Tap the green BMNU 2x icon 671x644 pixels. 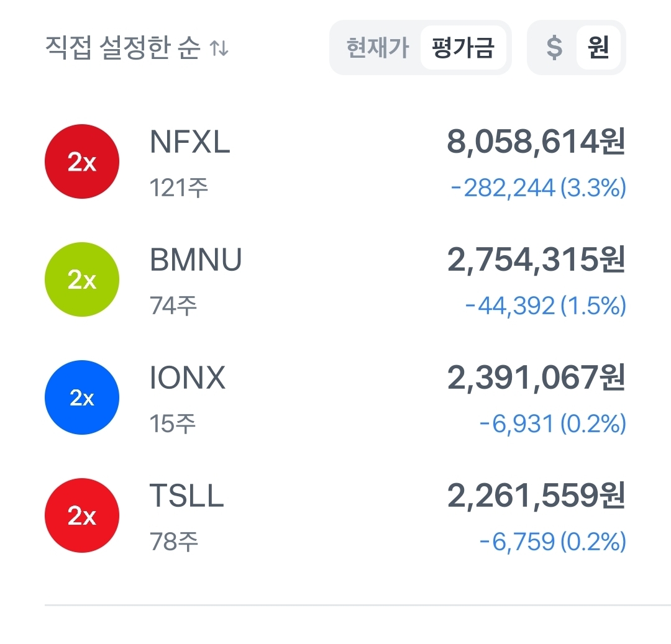[81, 279]
